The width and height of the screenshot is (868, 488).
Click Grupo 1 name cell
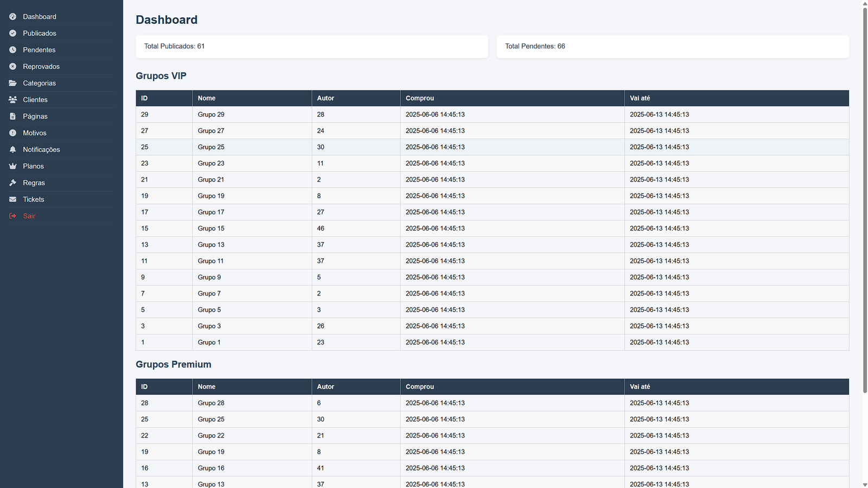point(252,342)
